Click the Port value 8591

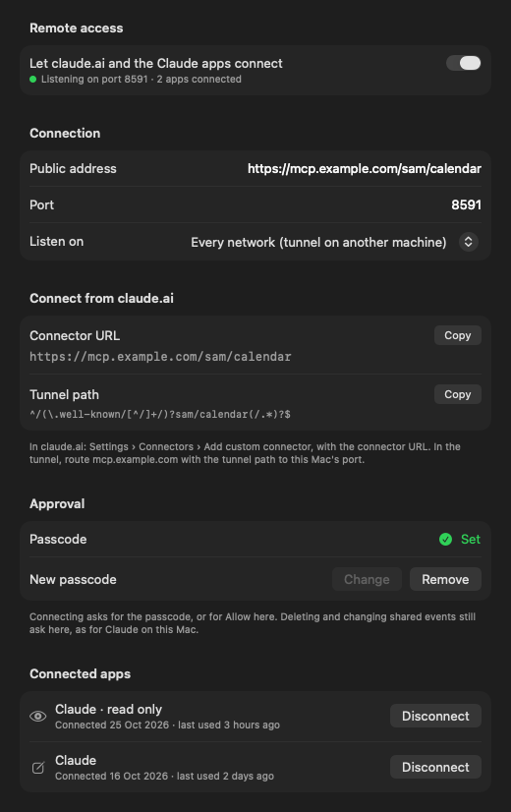coord(466,205)
